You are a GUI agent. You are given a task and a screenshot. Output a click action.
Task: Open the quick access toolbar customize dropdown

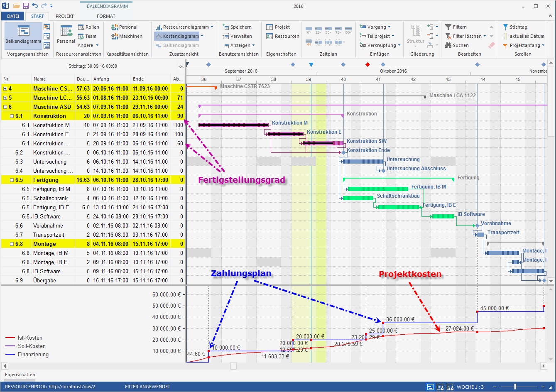point(51,6)
